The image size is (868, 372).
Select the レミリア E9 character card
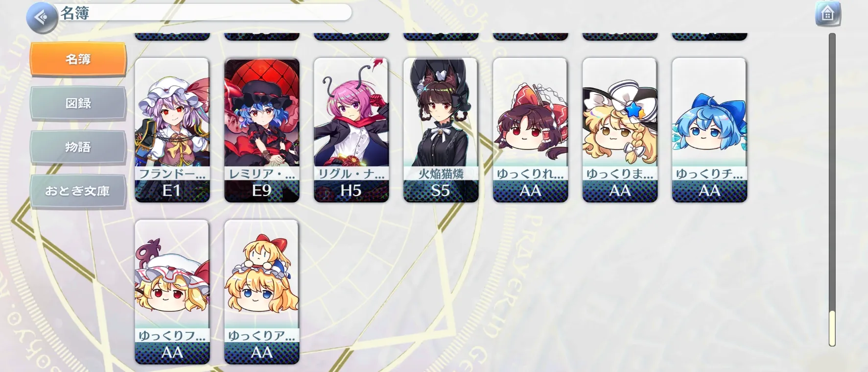262,130
